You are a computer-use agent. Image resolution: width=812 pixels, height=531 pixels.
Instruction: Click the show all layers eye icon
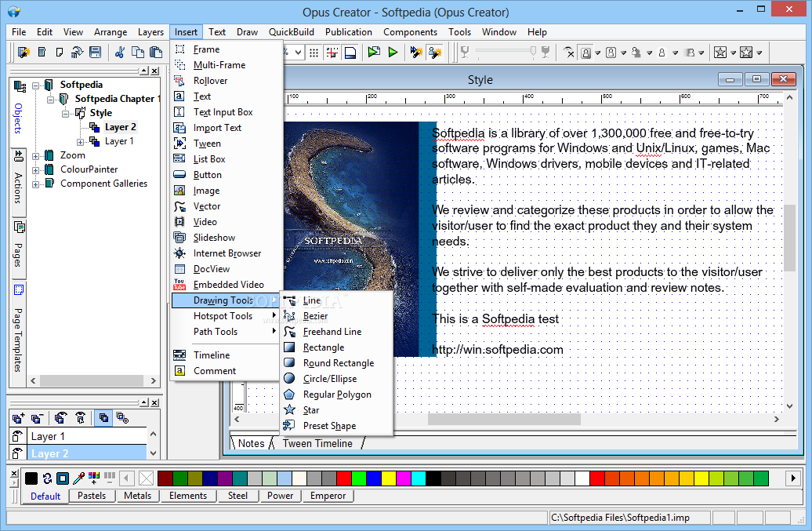(60, 417)
